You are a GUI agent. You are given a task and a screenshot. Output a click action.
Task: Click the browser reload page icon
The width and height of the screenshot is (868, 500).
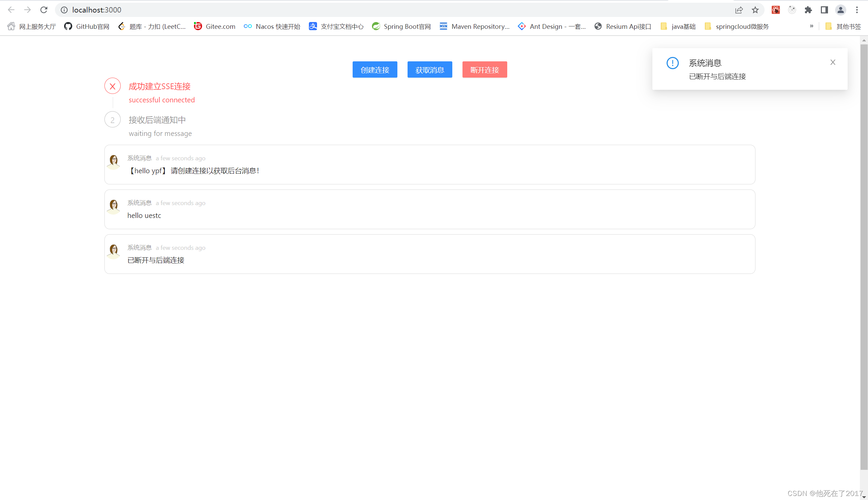(44, 9)
